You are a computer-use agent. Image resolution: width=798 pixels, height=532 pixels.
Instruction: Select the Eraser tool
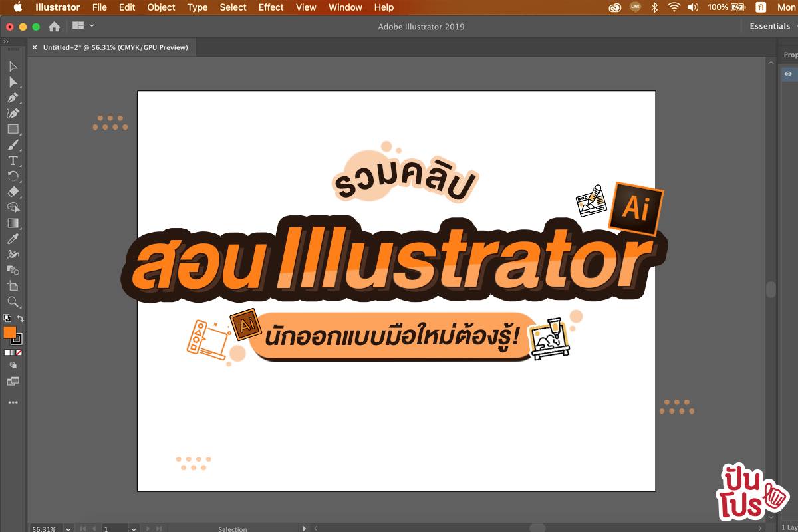(13, 192)
